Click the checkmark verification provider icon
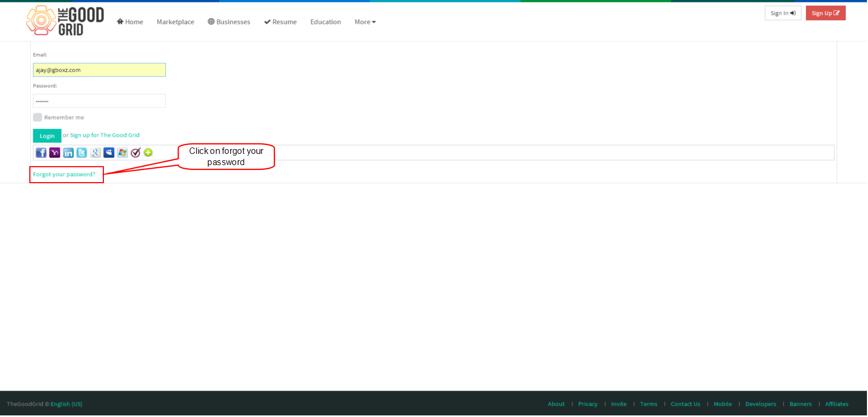The width and height of the screenshot is (868, 417). [x=136, y=153]
